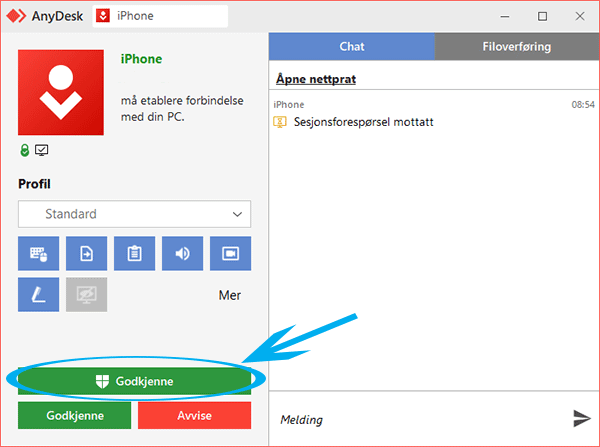Toggle screen recording permission icon
The width and height of the screenshot is (600, 447).
click(230, 254)
